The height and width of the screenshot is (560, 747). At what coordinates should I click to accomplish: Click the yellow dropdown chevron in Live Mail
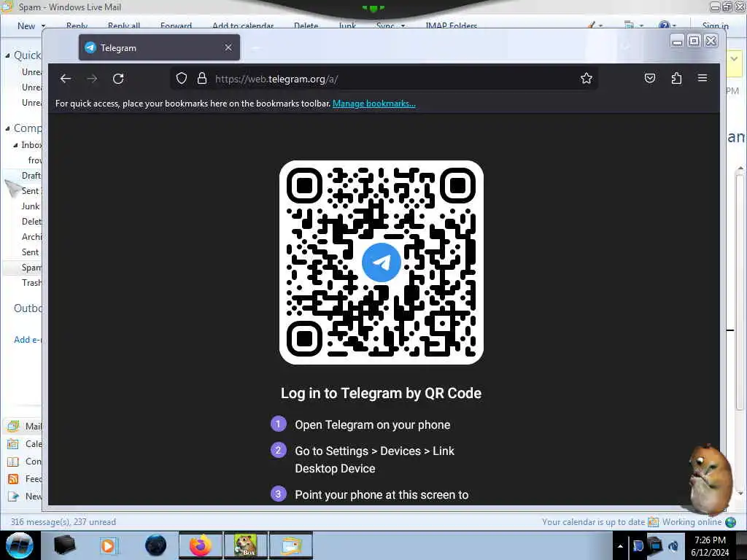734,59
